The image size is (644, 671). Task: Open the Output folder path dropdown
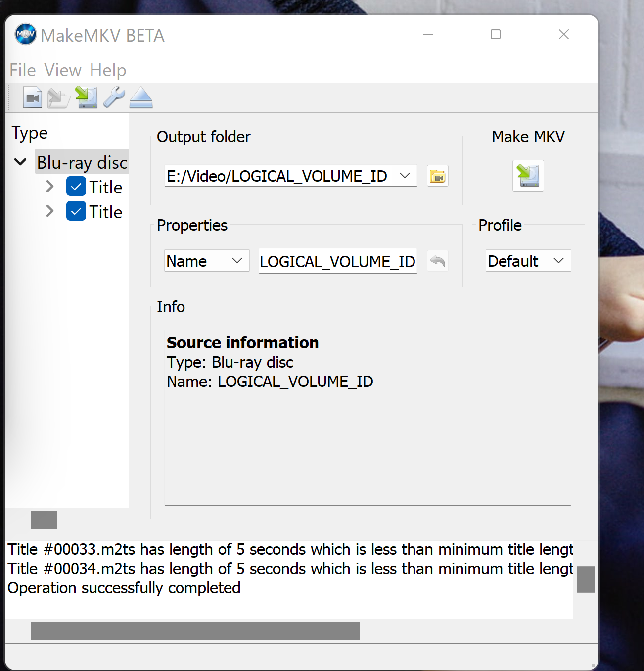pos(405,176)
